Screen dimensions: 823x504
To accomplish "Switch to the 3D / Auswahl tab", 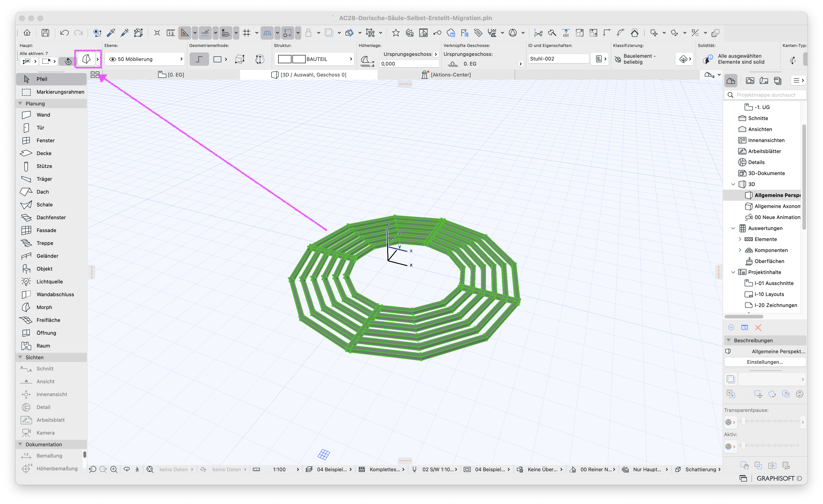I will coord(309,75).
